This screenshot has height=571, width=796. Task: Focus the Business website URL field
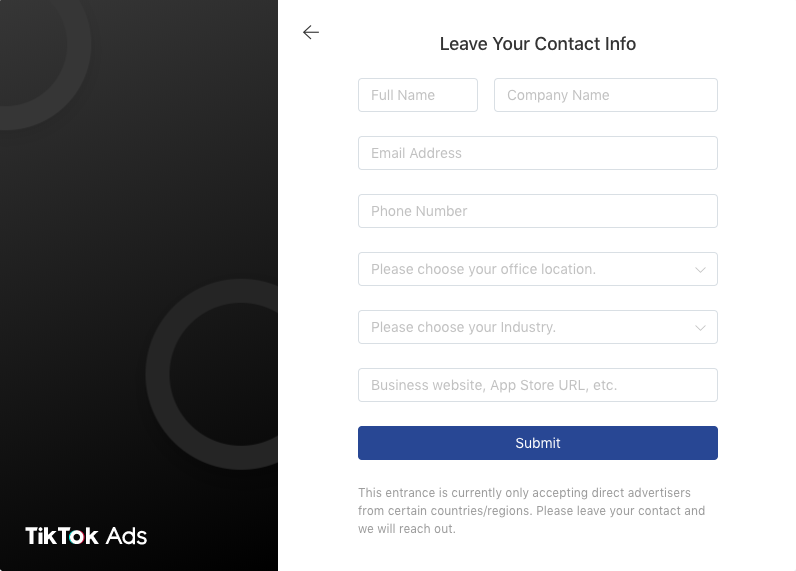pyautogui.click(x=538, y=385)
